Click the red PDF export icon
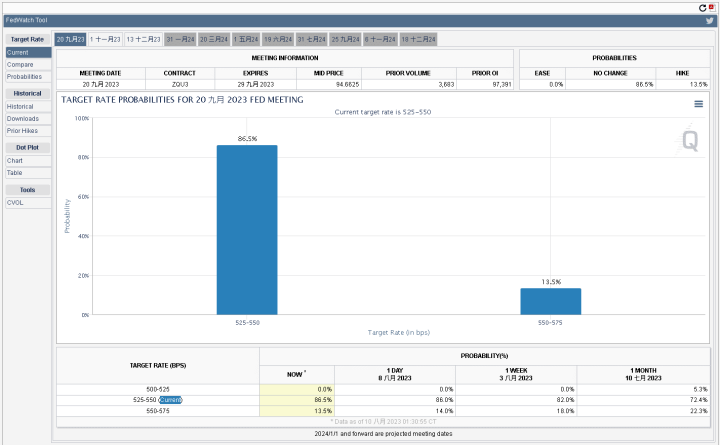Viewport: 720px width, 445px height. [x=712, y=7]
